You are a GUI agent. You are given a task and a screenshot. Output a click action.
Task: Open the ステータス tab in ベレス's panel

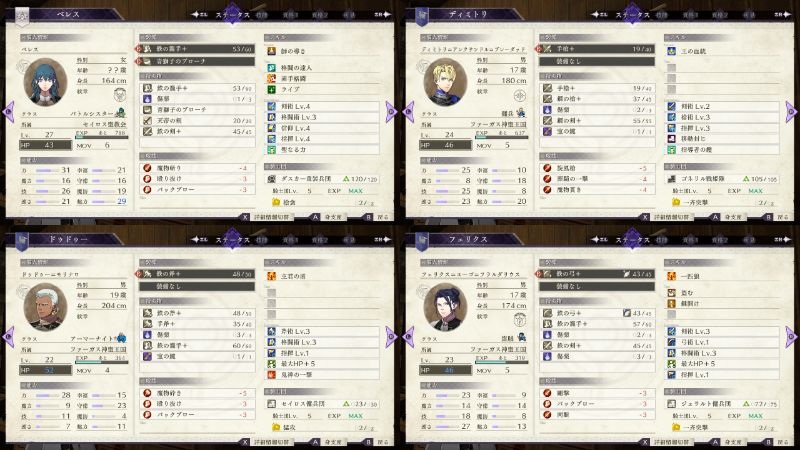tap(232, 15)
